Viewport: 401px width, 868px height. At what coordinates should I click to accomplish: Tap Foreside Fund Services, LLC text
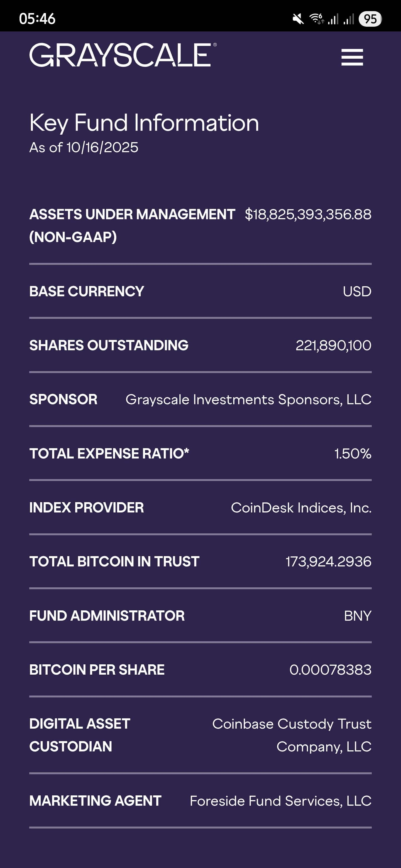(280, 801)
